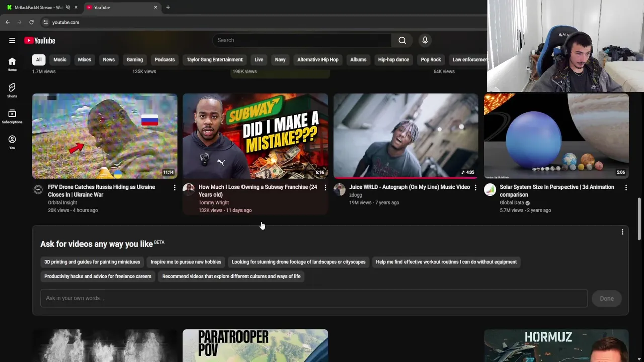Switch to the MrBackPackN Stream tab

click(x=38, y=7)
